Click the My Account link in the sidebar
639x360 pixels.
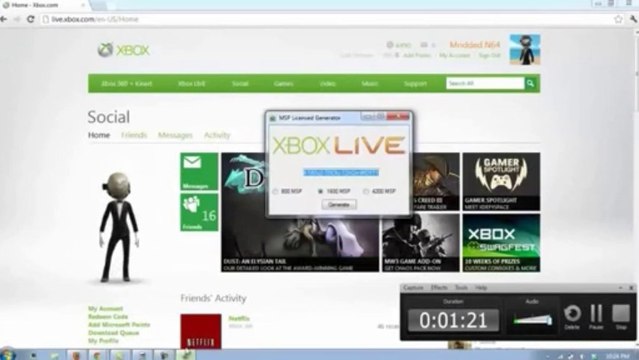pyautogui.click(x=106, y=309)
